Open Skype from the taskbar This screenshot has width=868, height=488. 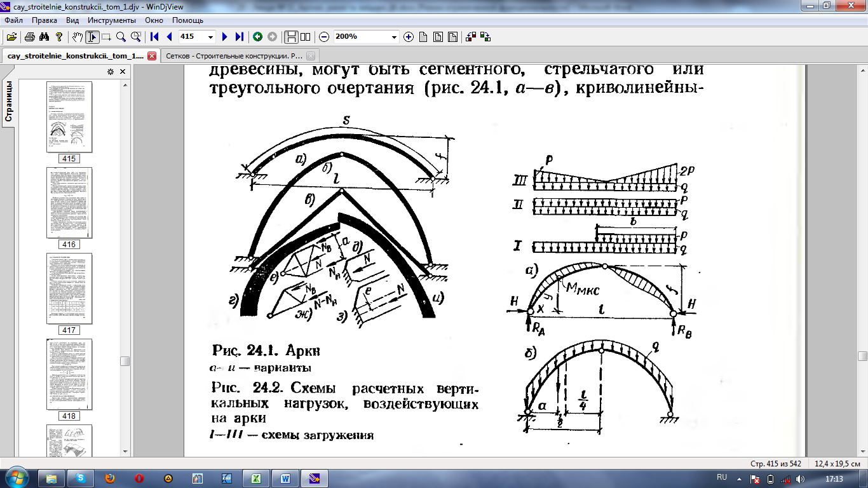click(x=81, y=478)
